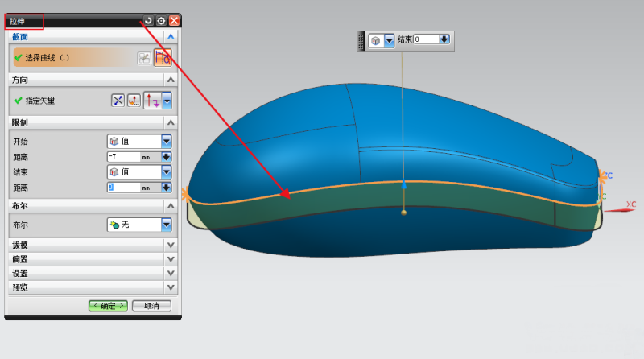Screen dimensions: 644x359
Task: Click the sketch section icon beside 选择曲线
Action: (144, 58)
